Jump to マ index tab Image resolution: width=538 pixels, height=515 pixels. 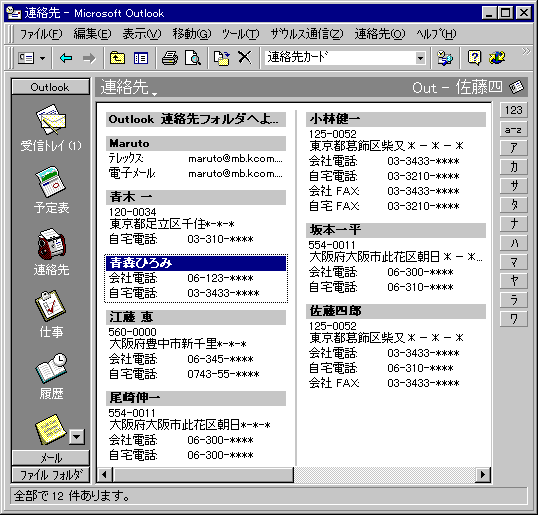pos(513,262)
